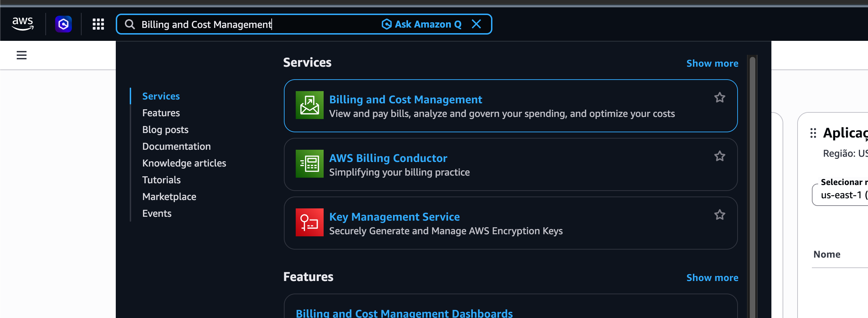
Task: Click Show more next to Features
Action: coord(712,278)
